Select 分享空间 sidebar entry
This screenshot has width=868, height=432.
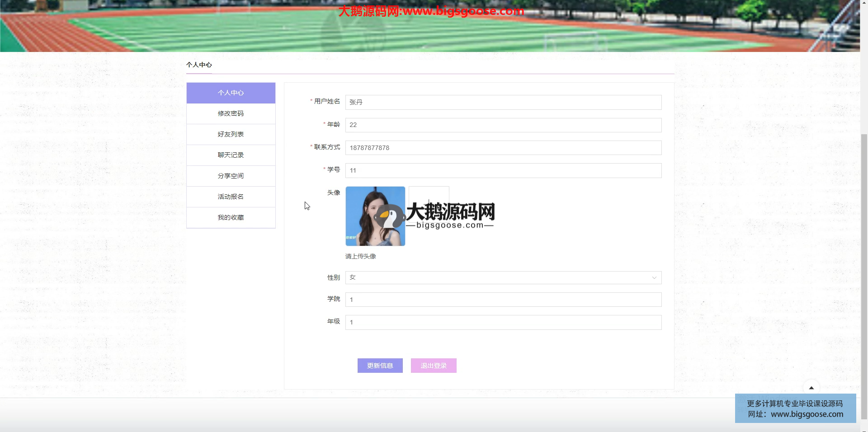pyautogui.click(x=231, y=176)
